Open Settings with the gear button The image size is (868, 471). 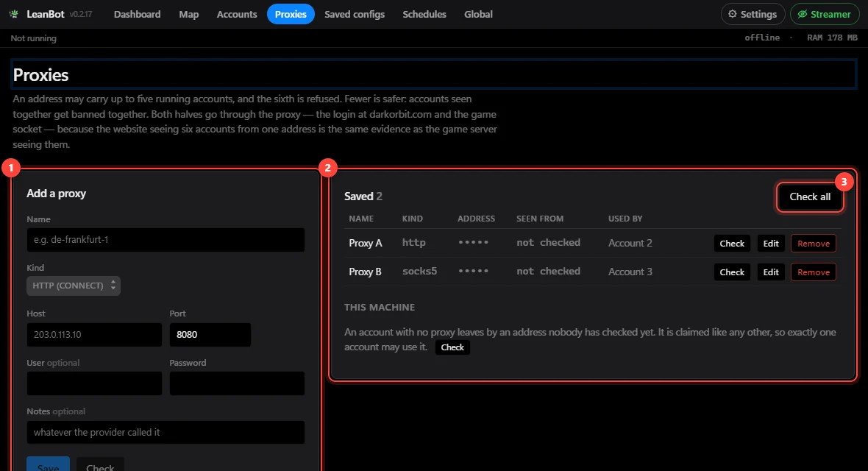[753, 14]
